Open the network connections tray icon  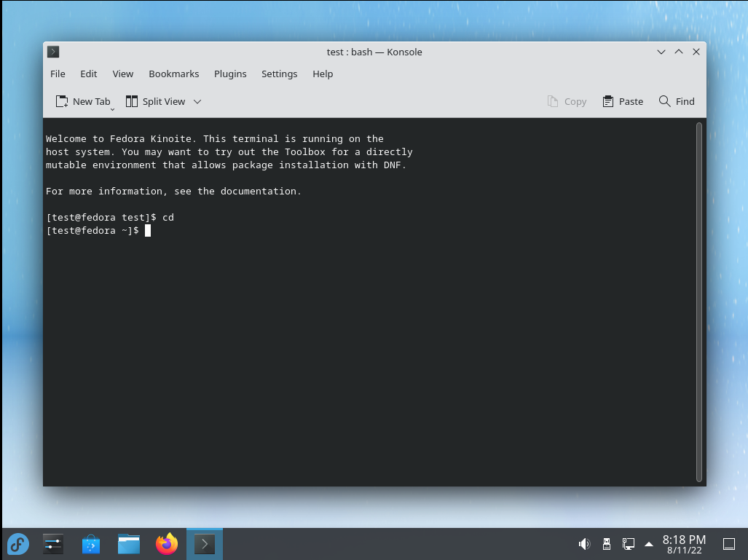[x=629, y=544]
